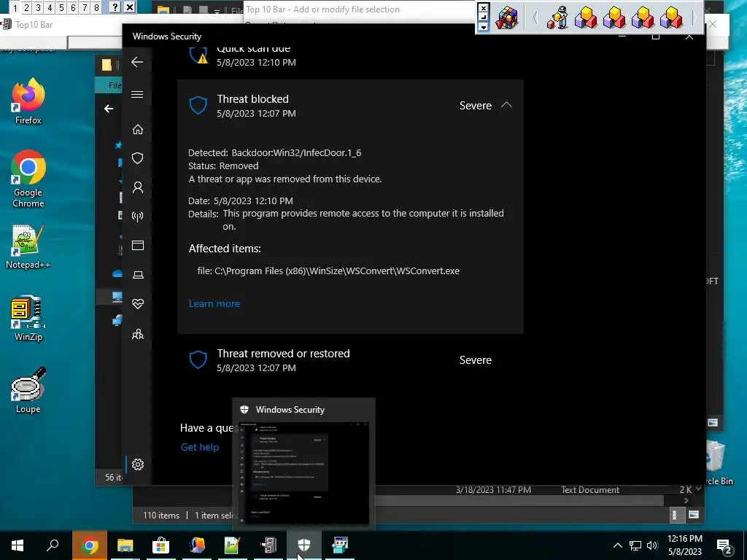Select slot 8 in Top10 Bar
The width and height of the screenshot is (747, 560).
pos(96,7)
